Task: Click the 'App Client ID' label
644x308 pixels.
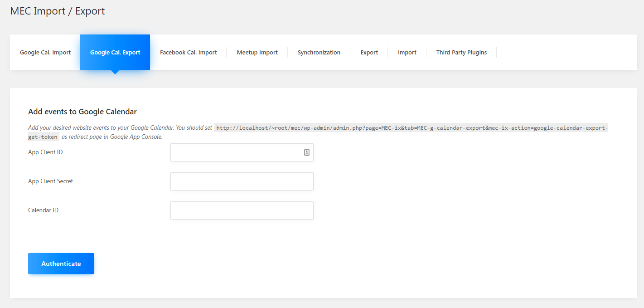Action: (x=45, y=152)
